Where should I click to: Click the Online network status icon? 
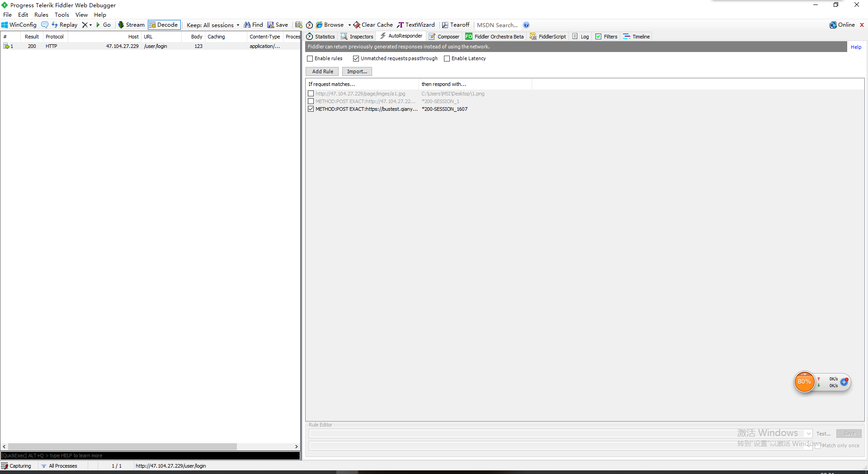(x=842, y=25)
